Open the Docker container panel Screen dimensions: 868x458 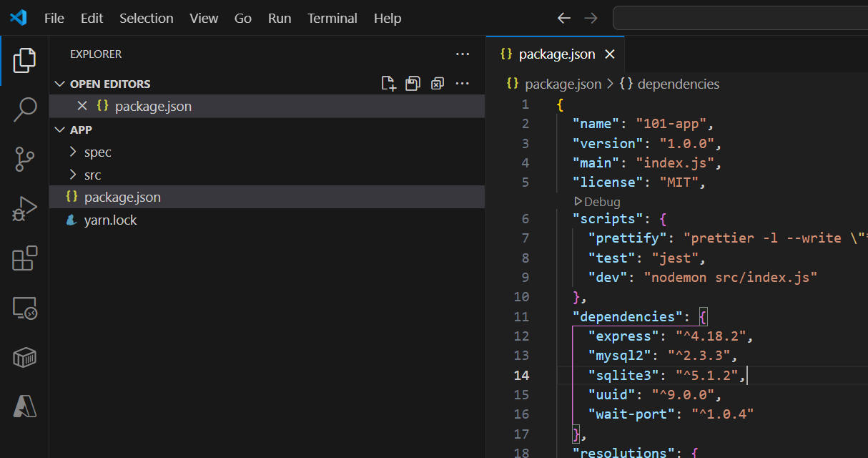(25, 356)
